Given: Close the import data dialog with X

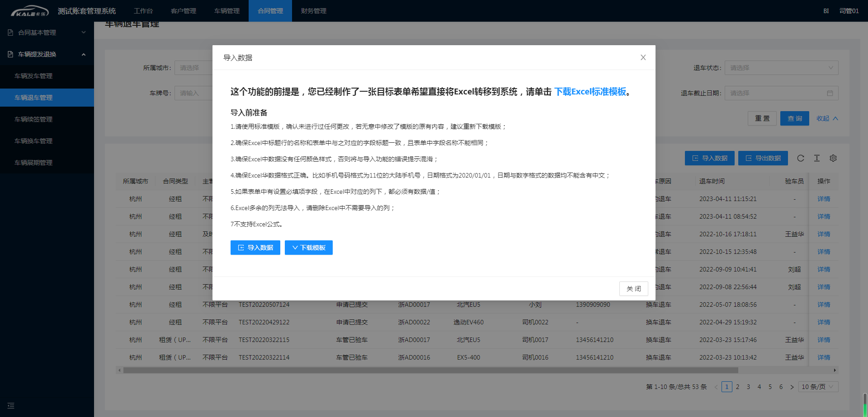Looking at the screenshot, I should click(x=643, y=57).
